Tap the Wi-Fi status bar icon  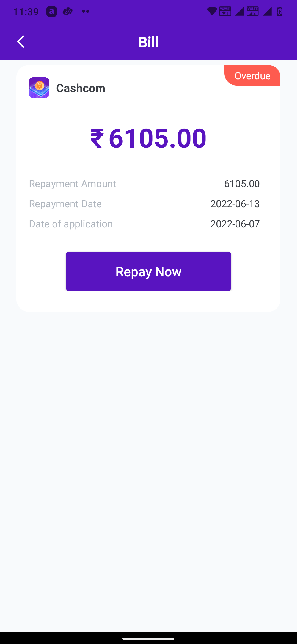212,11
